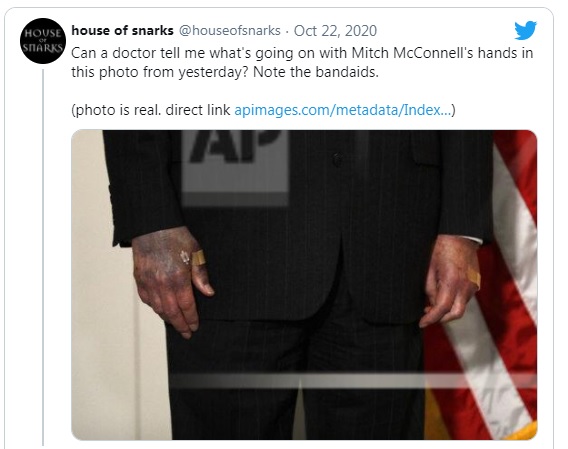Click the AP watermark in the photo

tap(235, 165)
